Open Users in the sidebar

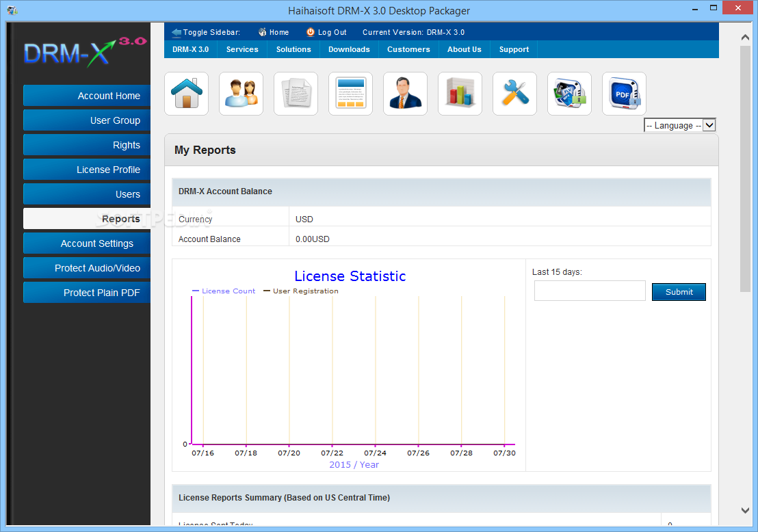tap(87, 194)
